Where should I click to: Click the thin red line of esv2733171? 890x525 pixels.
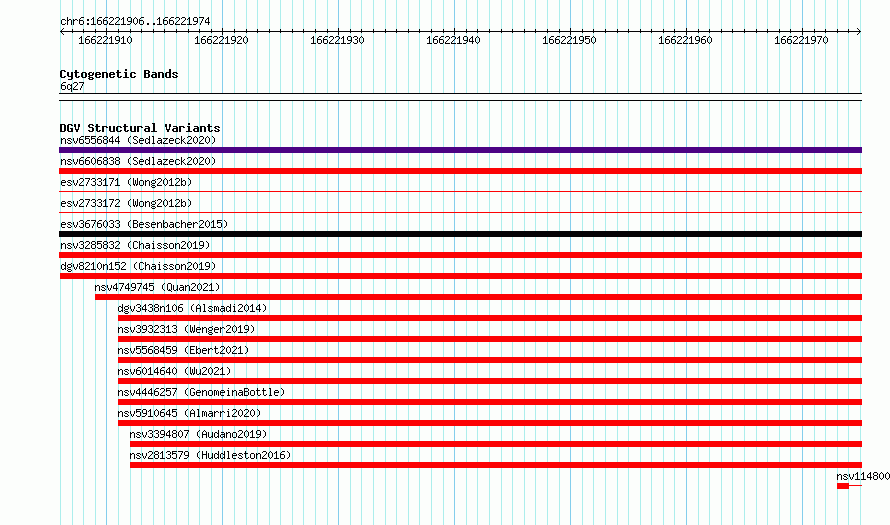coord(460,192)
